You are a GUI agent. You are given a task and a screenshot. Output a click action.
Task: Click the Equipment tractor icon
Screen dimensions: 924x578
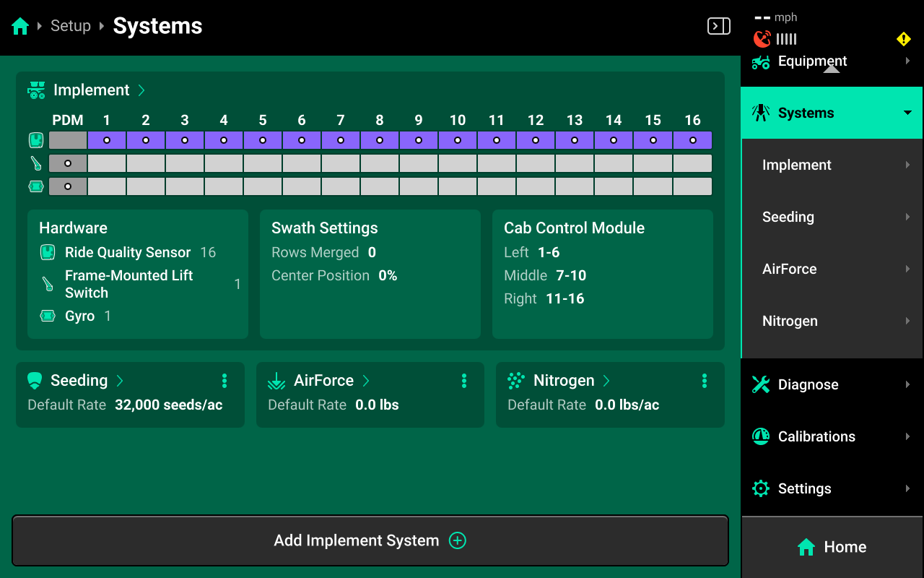[759, 61]
